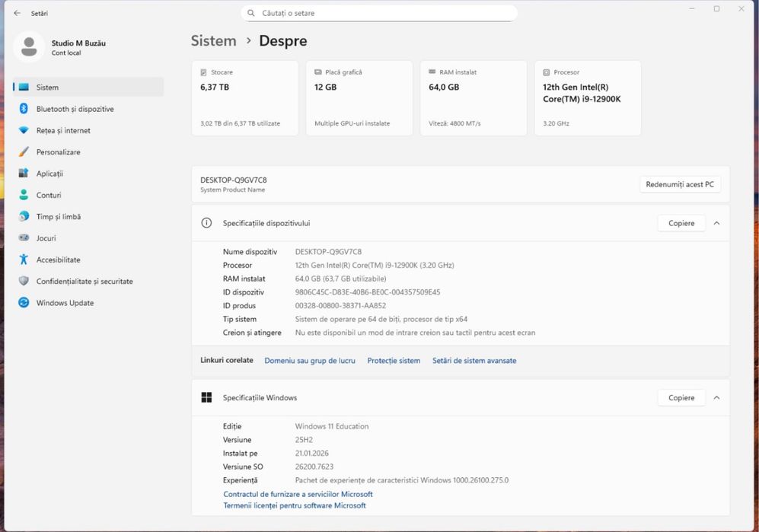
Task: Click the Personalizare brush icon
Action: click(24, 152)
